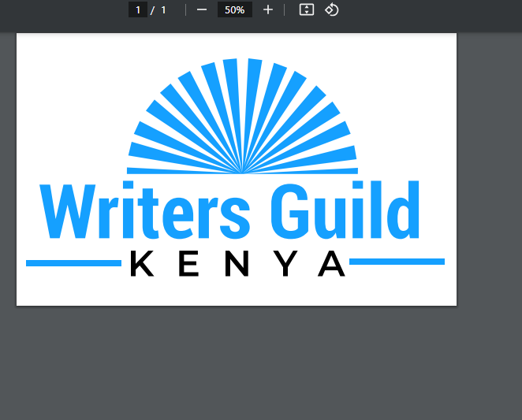The width and height of the screenshot is (522, 420).
Task: Select the 50% zoom level field
Action: pos(235,9)
